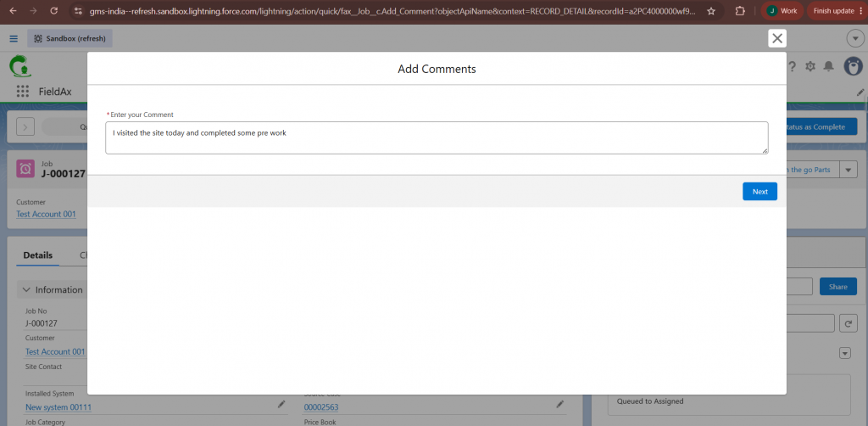This screenshot has height=426, width=868.
Task: Open source case 00002563 link
Action: tap(321, 407)
